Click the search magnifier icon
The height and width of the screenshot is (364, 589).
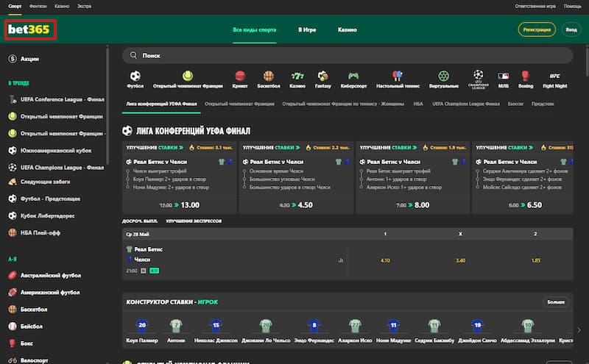point(133,55)
